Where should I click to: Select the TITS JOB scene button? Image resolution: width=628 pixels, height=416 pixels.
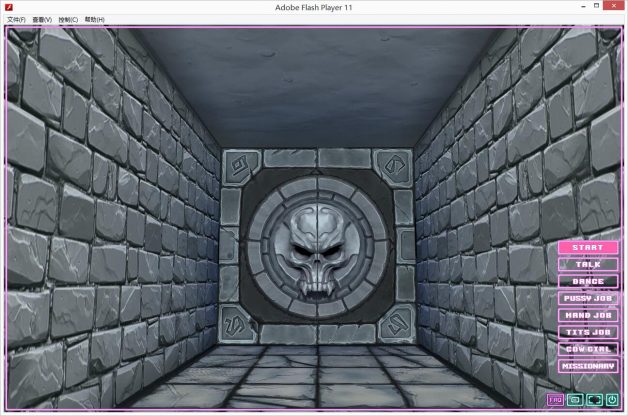588,332
